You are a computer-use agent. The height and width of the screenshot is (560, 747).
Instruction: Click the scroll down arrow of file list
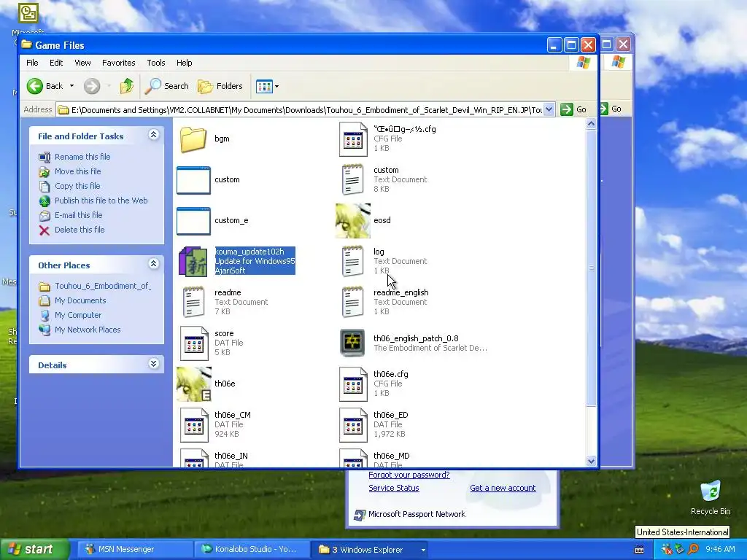(x=591, y=461)
